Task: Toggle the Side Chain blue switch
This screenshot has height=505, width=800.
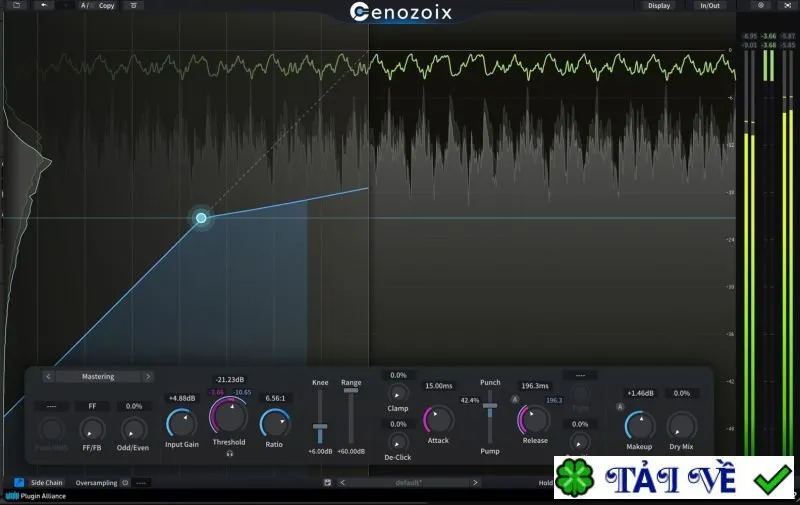Action: click(x=19, y=482)
